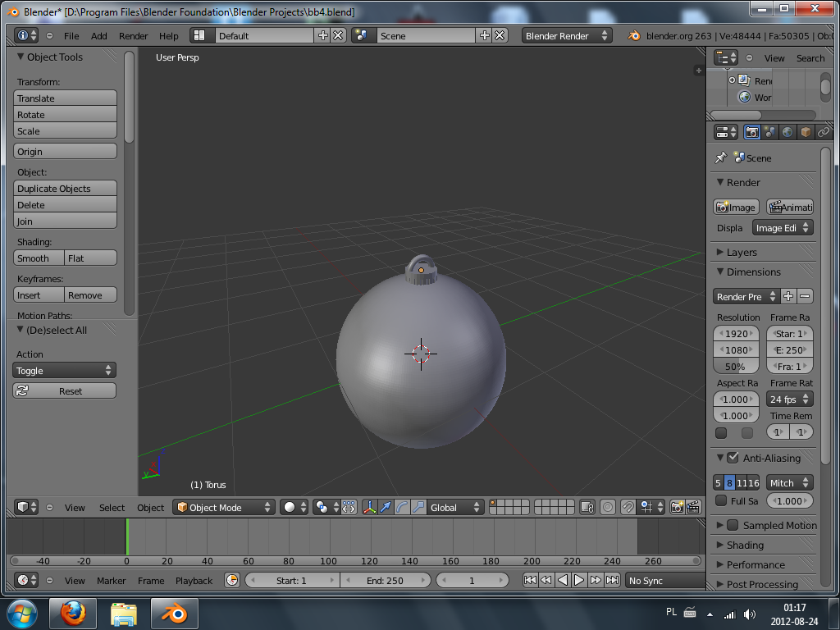Image resolution: width=840 pixels, height=630 pixels.
Task: Open the Timeline editor type selector
Action: (x=25, y=580)
